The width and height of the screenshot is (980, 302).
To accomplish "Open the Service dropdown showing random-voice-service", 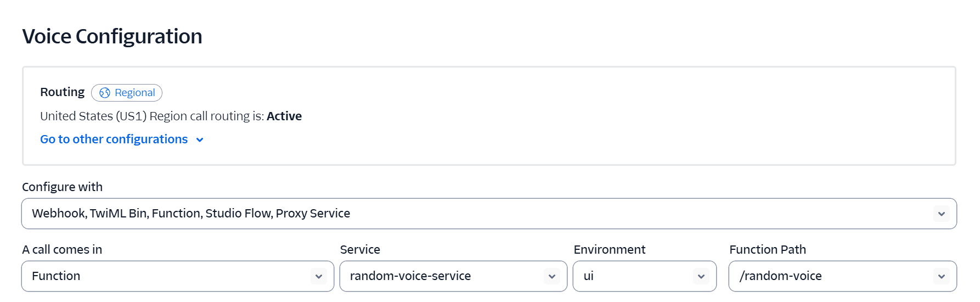I will pyautogui.click(x=439, y=276).
